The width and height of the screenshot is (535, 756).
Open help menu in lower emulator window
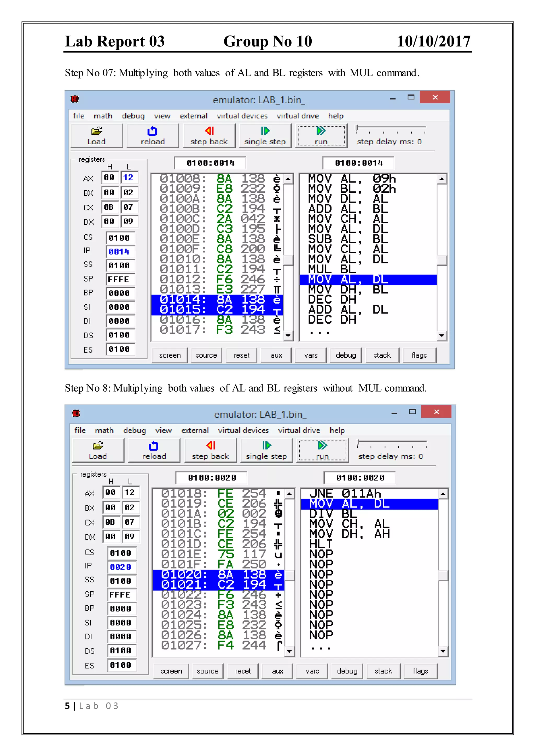337,430
